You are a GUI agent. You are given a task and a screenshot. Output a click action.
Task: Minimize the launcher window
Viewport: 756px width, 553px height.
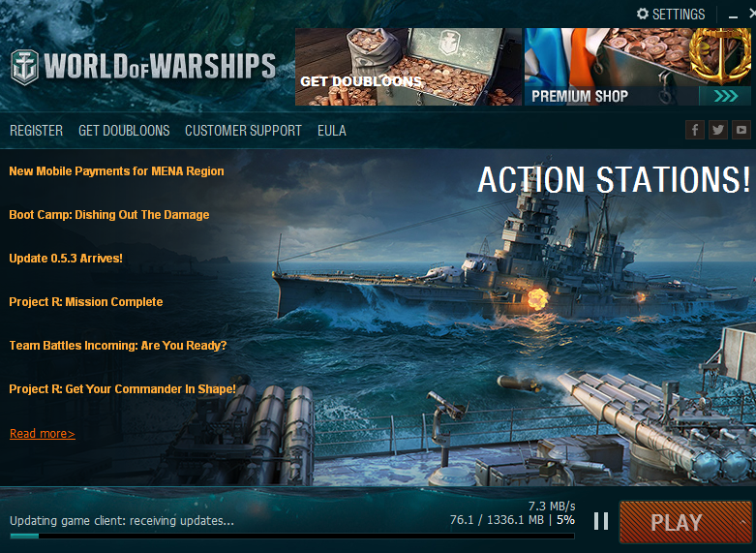[734, 15]
